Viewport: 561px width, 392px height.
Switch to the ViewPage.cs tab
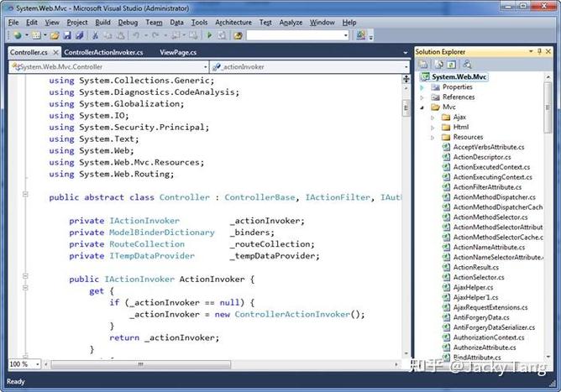point(178,53)
